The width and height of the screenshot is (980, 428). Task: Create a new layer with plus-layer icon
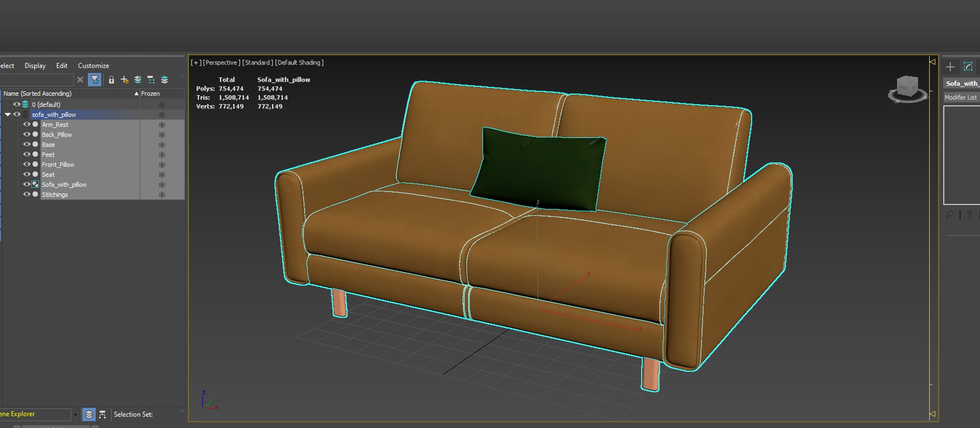point(125,80)
